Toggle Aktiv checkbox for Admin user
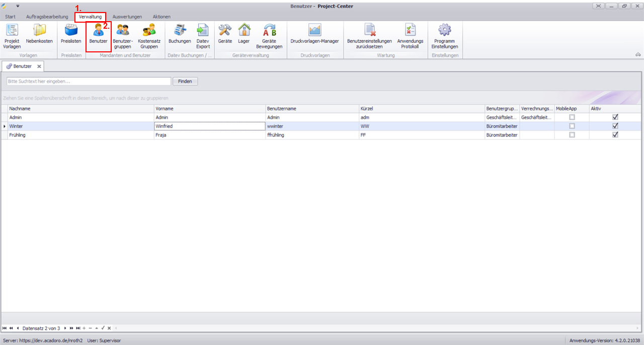Image resolution: width=644 pixels, height=345 pixels. coord(615,117)
